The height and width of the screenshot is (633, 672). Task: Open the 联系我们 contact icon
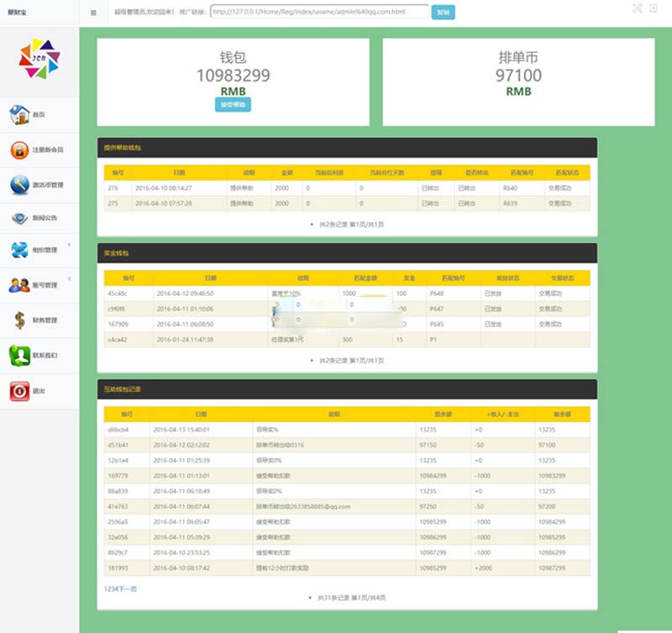click(x=18, y=355)
